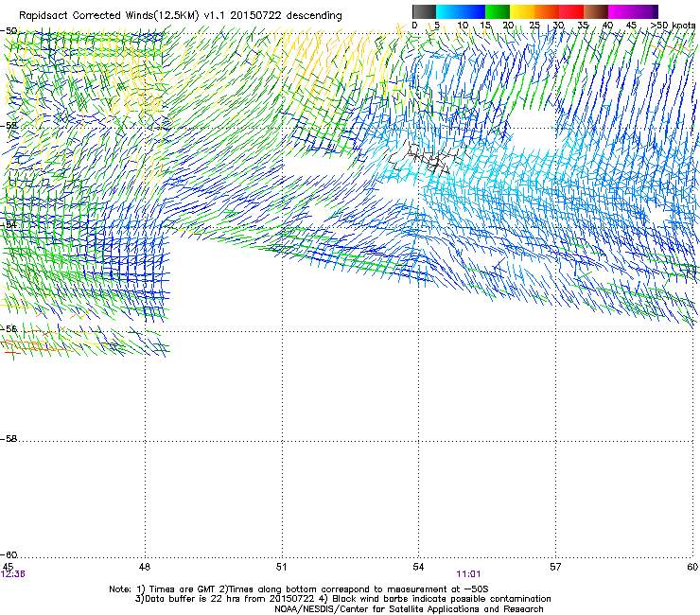Click the legend tick label 40
The width and height of the screenshot is (700, 615).
pos(607,26)
